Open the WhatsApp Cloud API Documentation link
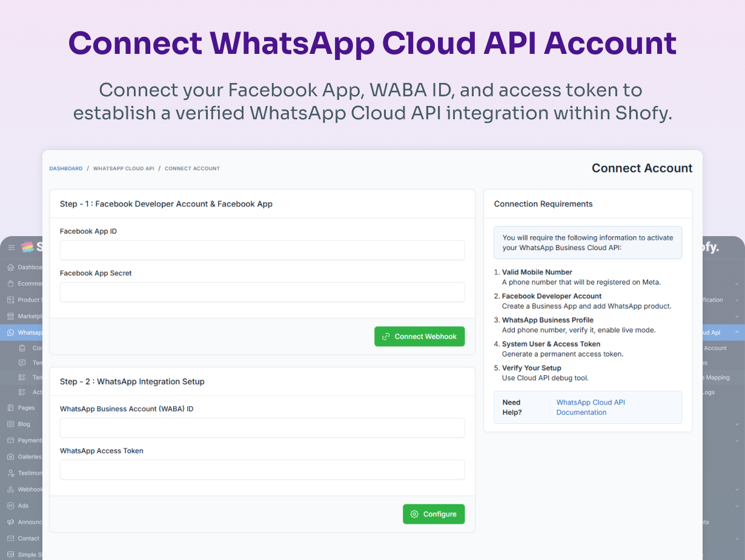This screenshot has width=745, height=560. point(590,407)
